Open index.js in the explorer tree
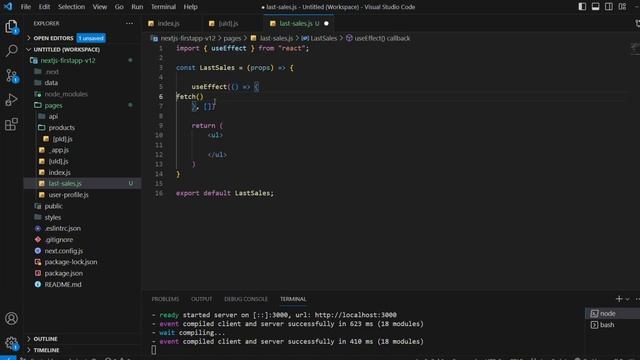Viewport: 640px width, 360px height. 59,173
